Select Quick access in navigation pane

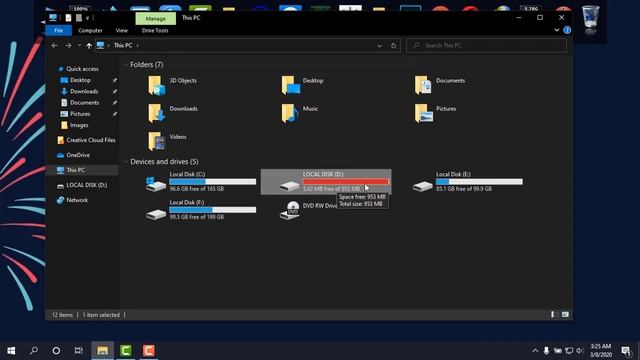82,69
